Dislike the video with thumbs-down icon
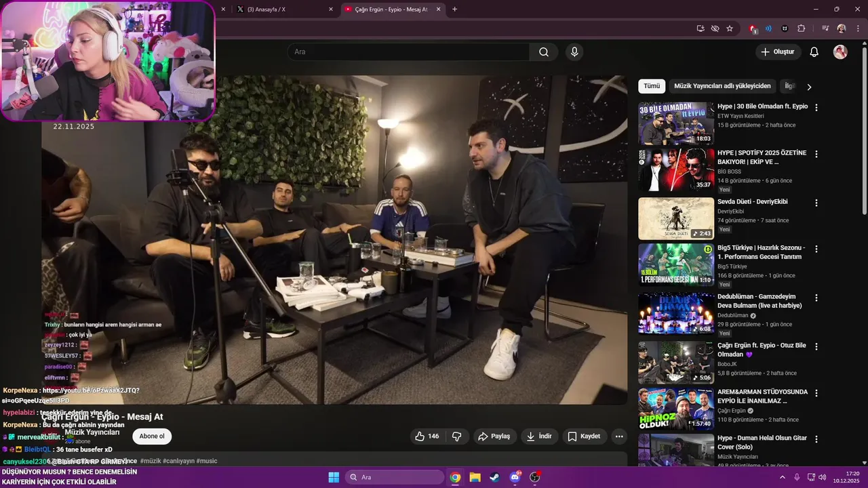The image size is (868, 488). pos(457,436)
